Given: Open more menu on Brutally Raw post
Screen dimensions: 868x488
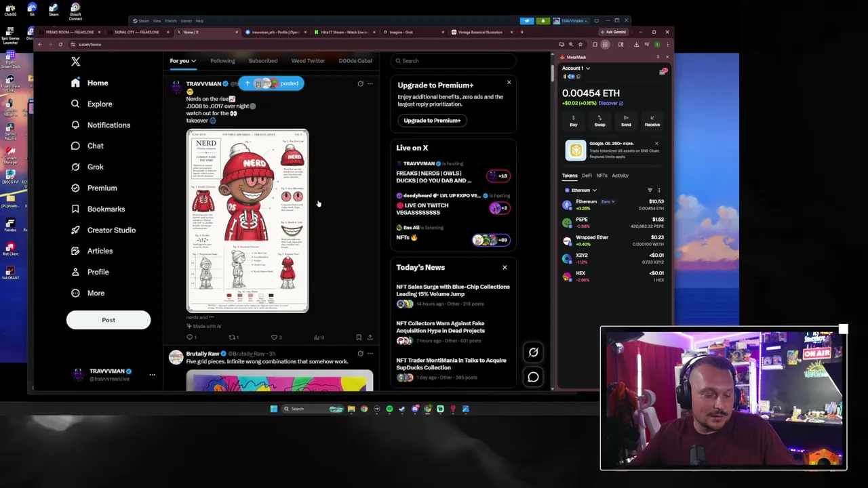Looking at the screenshot, I should click(370, 354).
